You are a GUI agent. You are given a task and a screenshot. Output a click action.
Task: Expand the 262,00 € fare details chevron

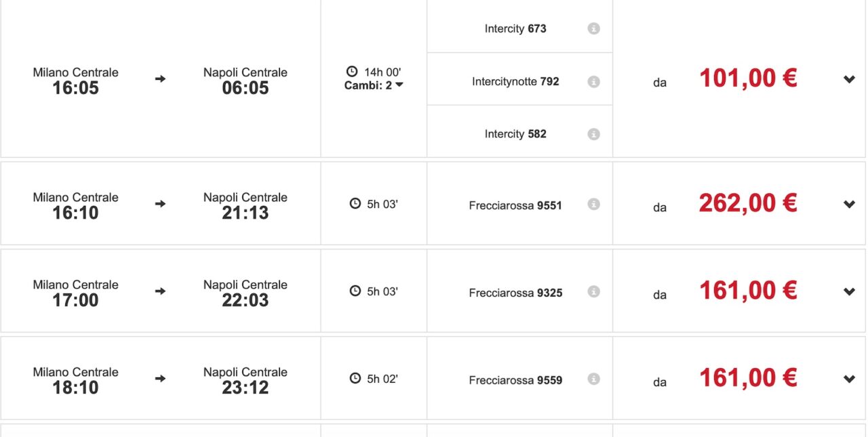coord(849,204)
